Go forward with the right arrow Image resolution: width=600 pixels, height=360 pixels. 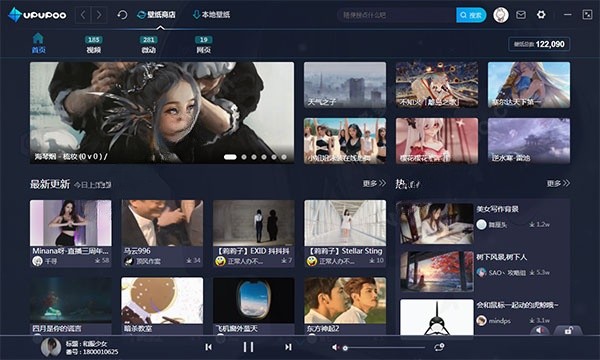[x=99, y=15]
